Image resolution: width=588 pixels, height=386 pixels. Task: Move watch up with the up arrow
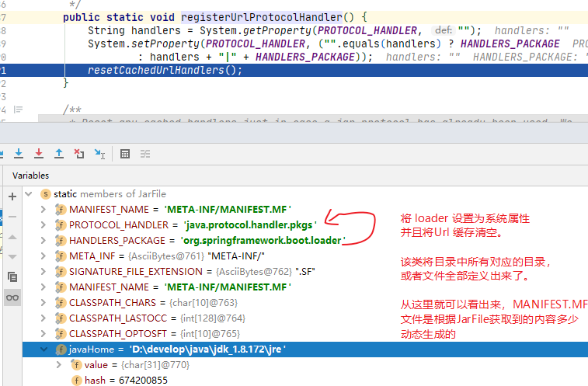pos(12,237)
